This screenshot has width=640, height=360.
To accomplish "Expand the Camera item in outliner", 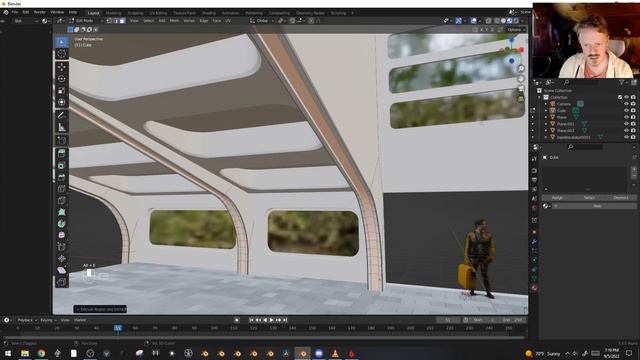I will click(x=546, y=104).
